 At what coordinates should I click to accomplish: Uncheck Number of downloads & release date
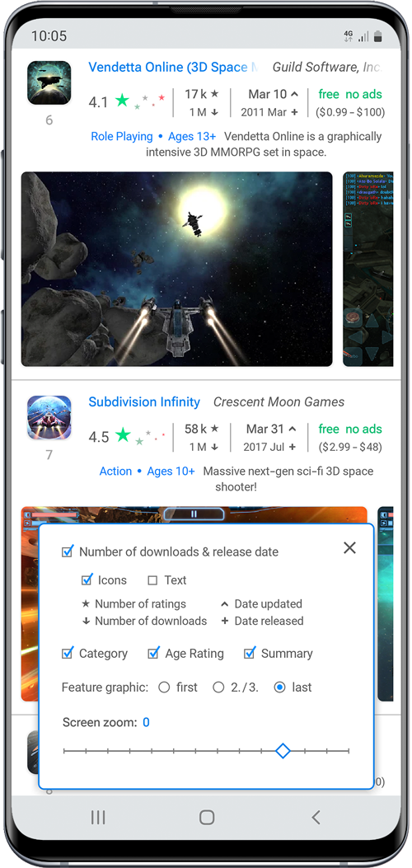click(68, 551)
